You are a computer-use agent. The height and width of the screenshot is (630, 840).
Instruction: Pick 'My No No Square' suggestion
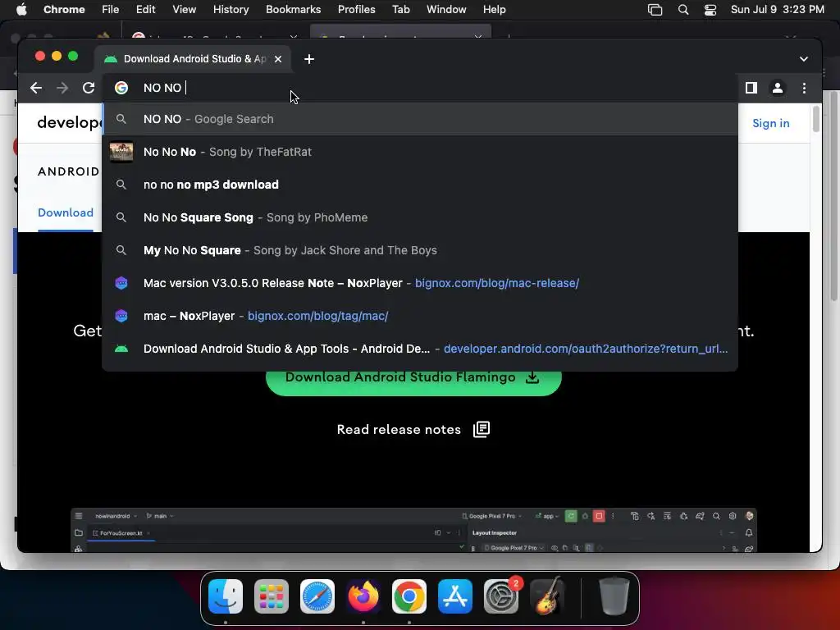tap(421, 250)
